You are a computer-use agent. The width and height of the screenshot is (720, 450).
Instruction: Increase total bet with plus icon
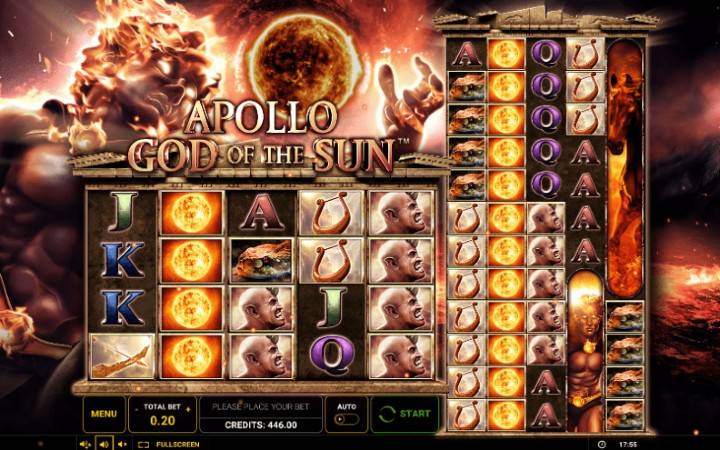188,408
